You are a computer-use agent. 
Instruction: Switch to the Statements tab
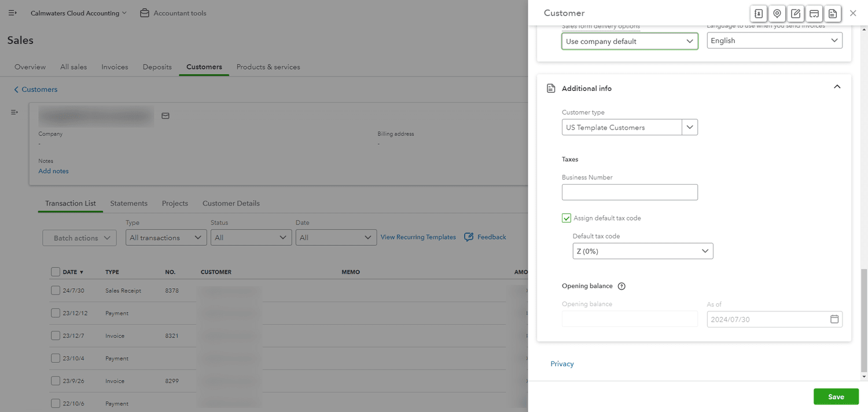coord(128,203)
